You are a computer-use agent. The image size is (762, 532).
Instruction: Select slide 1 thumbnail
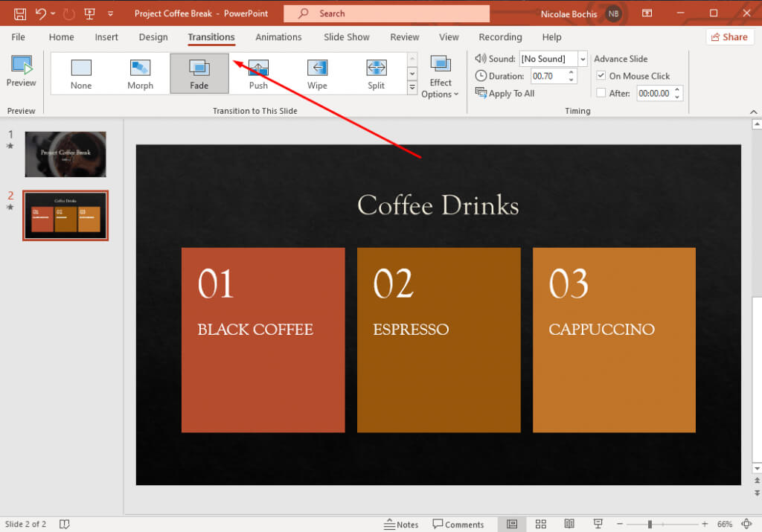[65, 154]
